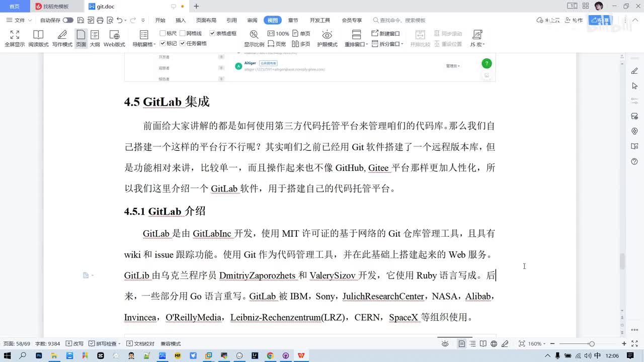
Task: Toggle track changes (改写) in status bar
Action: pyautogui.click(x=74, y=343)
